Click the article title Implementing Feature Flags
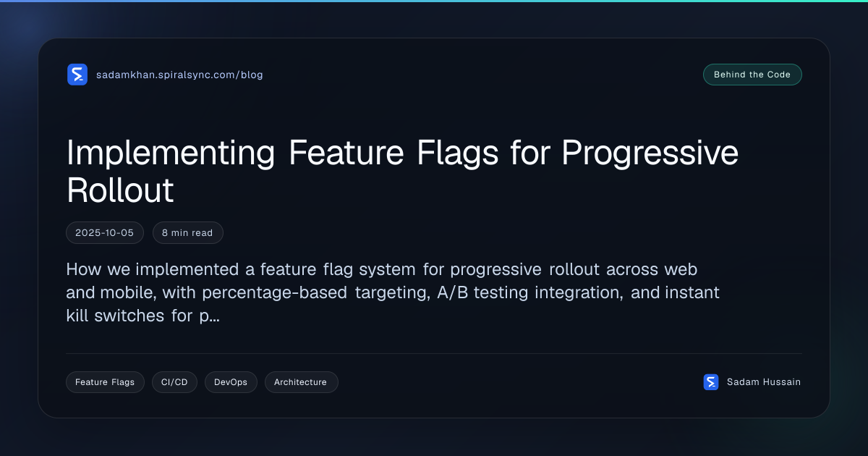This screenshot has width=868, height=456. [402, 171]
